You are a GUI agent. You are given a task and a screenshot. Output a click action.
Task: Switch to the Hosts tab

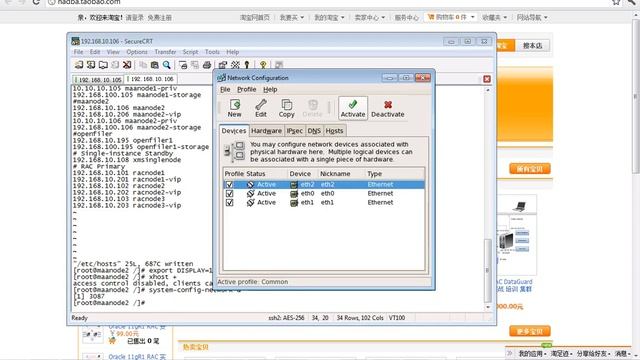click(334, 131)
